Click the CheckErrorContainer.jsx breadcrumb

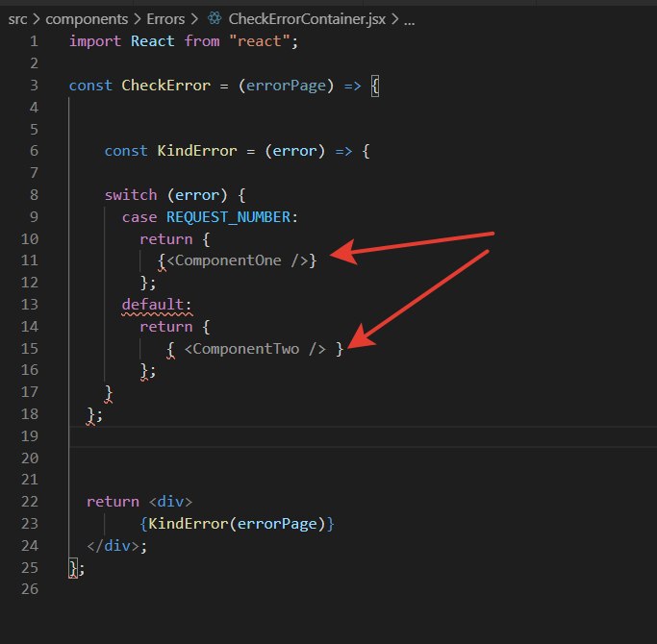pyautogui.click(x=307, y=19)
